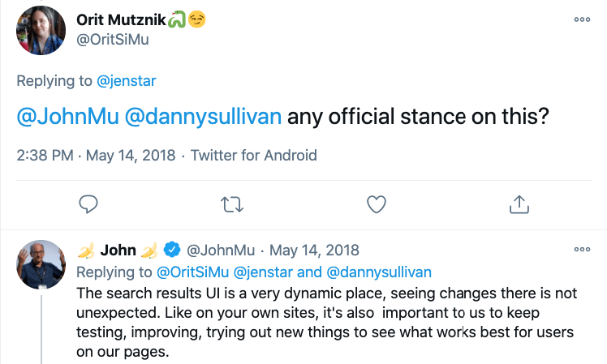Open the 2:38 PM · May 14, 2018 timestamp
The image size is (607, 364).
tap(95, 155)
